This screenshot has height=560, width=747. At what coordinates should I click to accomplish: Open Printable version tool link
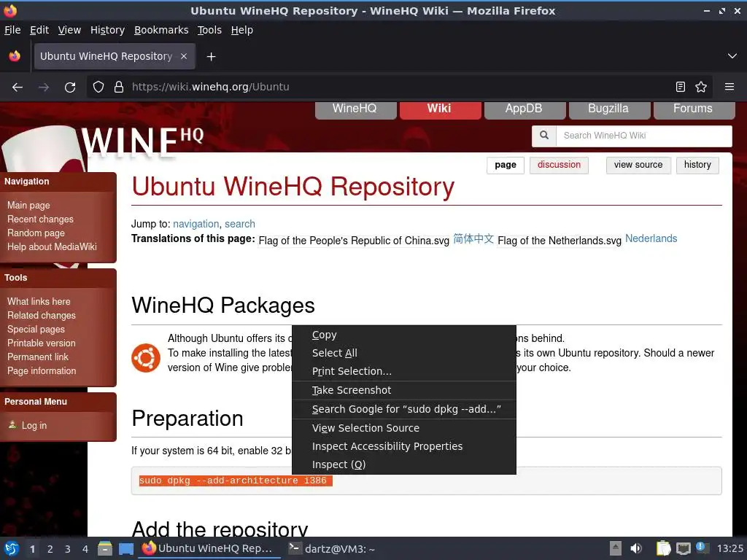coord(42,343)
